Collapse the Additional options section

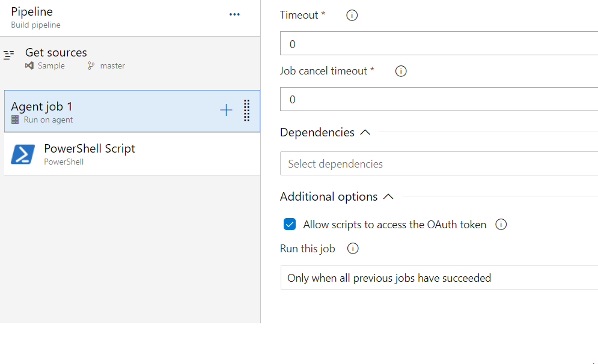point(388,197)
